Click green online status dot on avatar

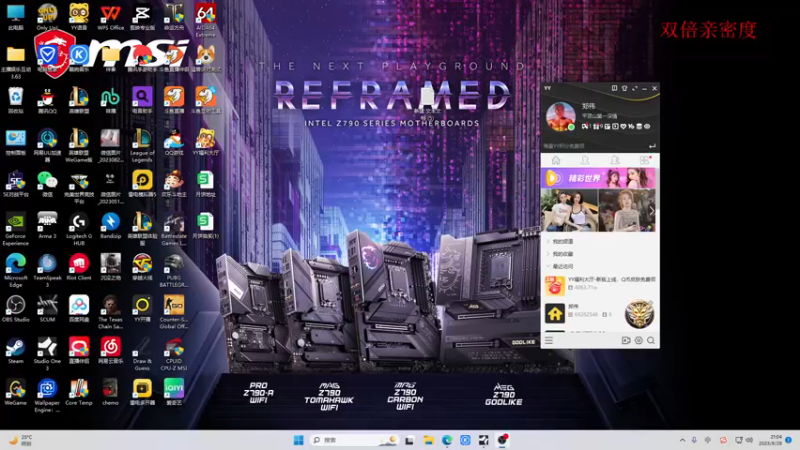coord(572,128)
